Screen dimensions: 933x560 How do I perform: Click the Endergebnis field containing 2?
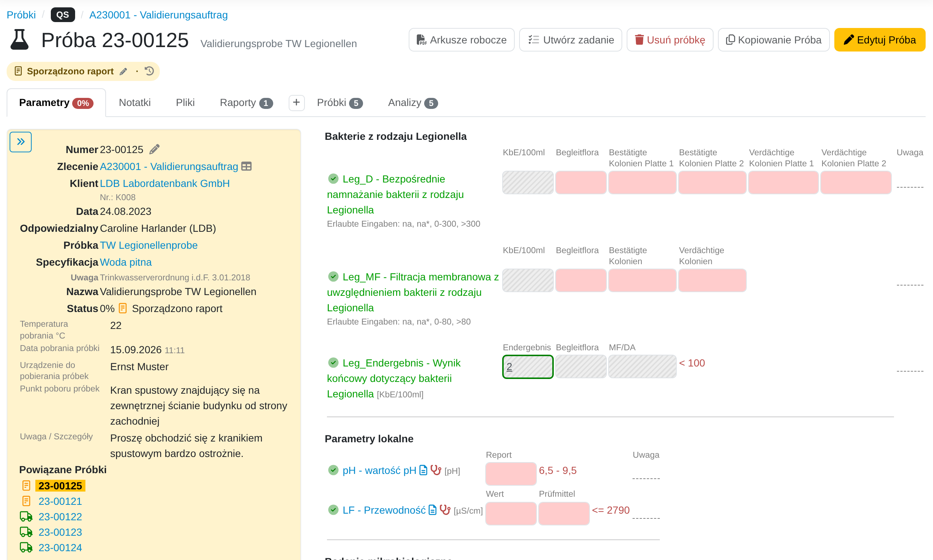click(528, 366)
